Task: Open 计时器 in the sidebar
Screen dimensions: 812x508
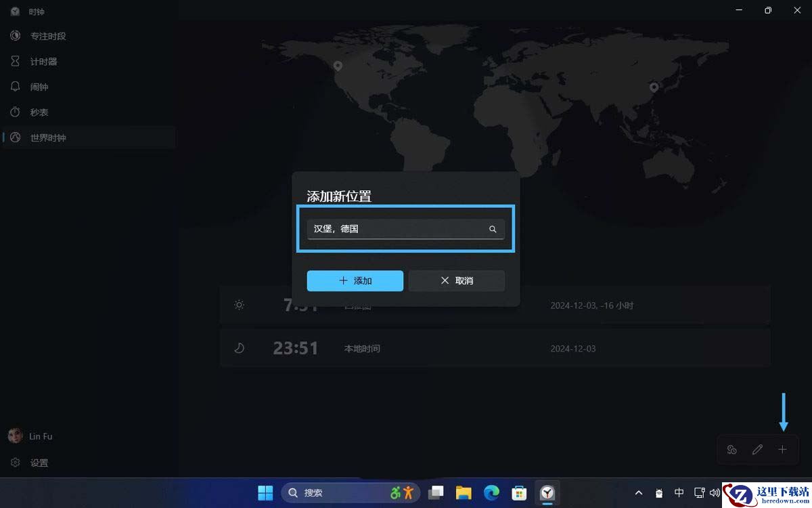Action: [88, 62]
